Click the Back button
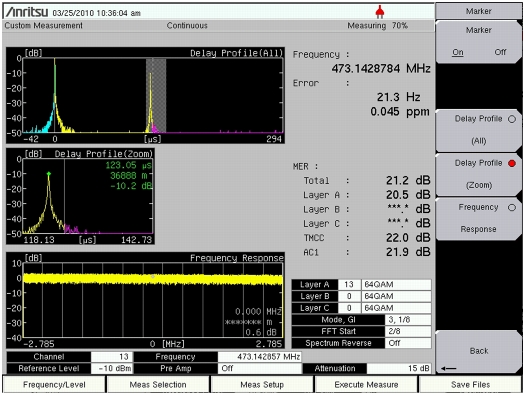Image resolution: width=524 pixels, height=394 pixels. click(x=479, y=352)
